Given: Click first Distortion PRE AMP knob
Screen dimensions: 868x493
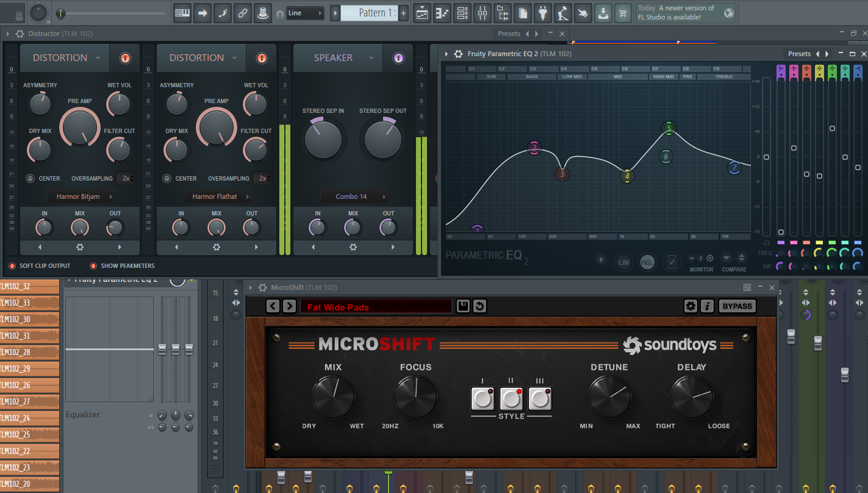Looking at the screenshot, I should pyautogui.click(x=80, y=126).
